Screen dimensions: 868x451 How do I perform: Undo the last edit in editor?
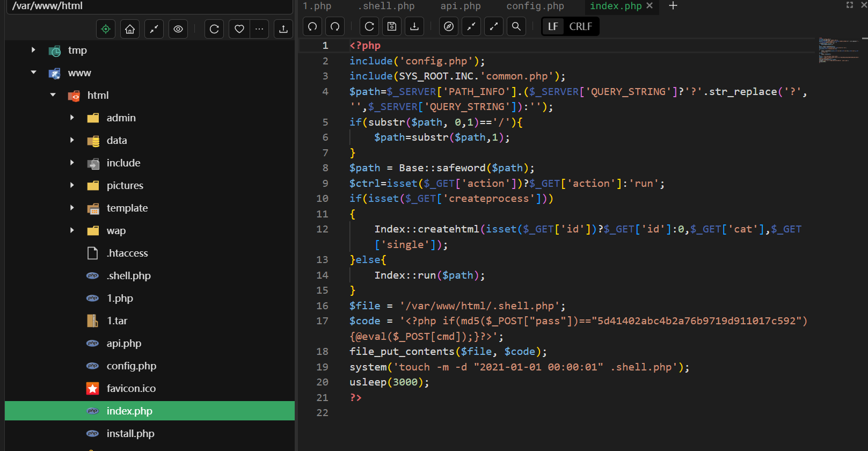(312, 26)
